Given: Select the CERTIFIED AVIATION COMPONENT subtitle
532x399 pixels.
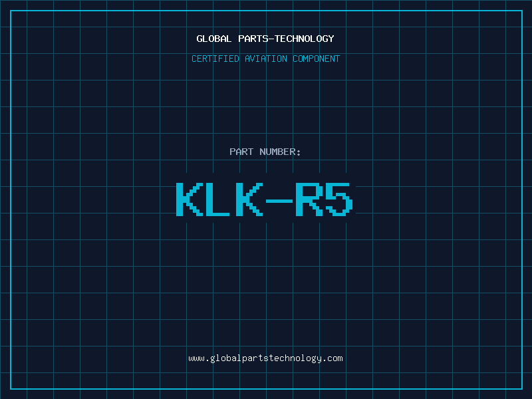Looking at the screenshot, I should [x=265, y=59].
